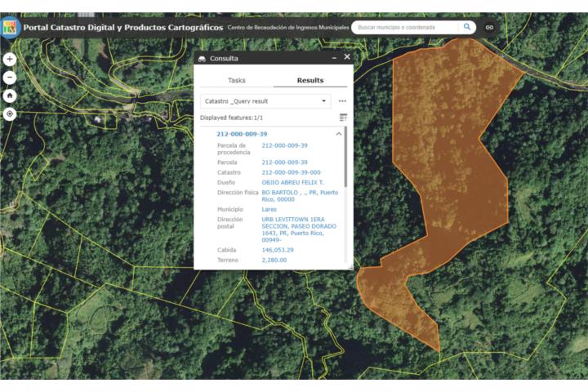
Task: Close the Consulta panel
Action: click(347, 57)
